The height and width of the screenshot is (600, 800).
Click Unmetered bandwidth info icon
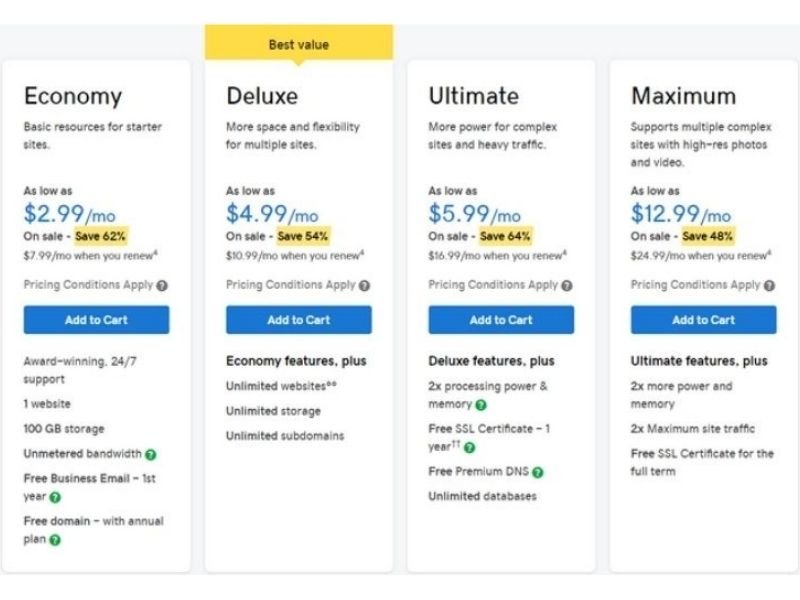click(151, 455)
